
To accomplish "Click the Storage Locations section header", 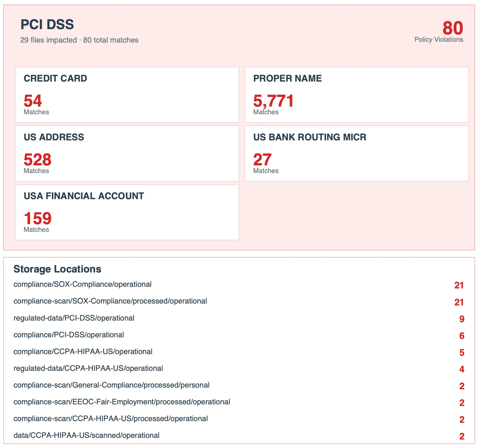I will pos(57,269).
